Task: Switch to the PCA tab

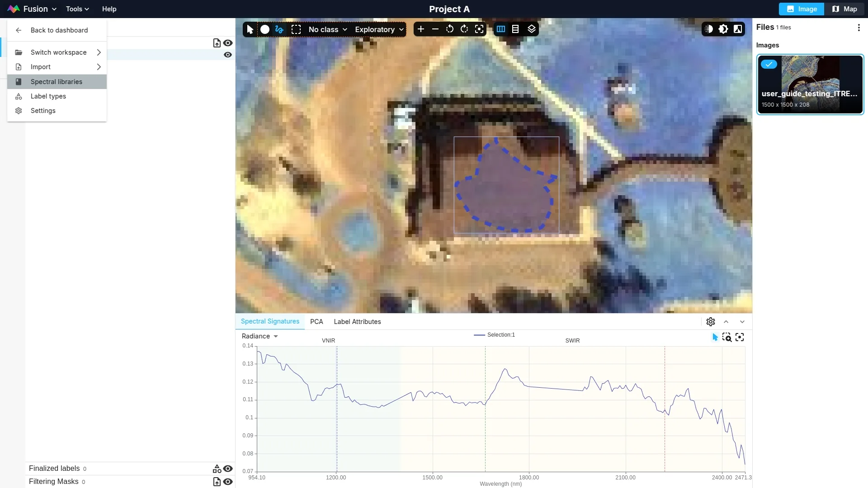Action: tap(316, 322)
